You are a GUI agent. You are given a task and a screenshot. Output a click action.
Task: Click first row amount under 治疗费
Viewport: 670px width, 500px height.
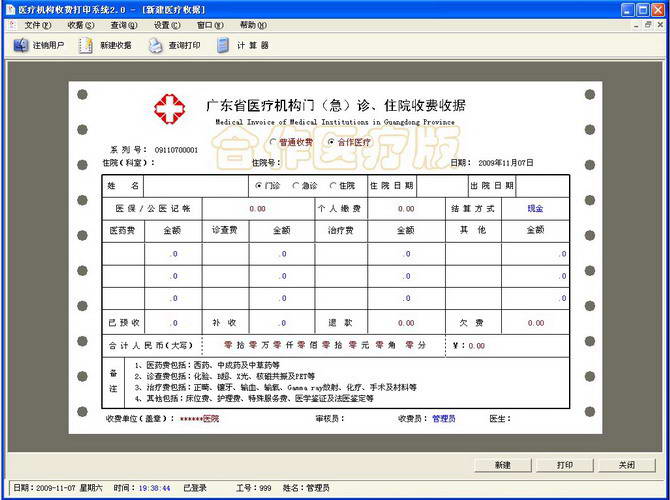(x=406, y=254)
